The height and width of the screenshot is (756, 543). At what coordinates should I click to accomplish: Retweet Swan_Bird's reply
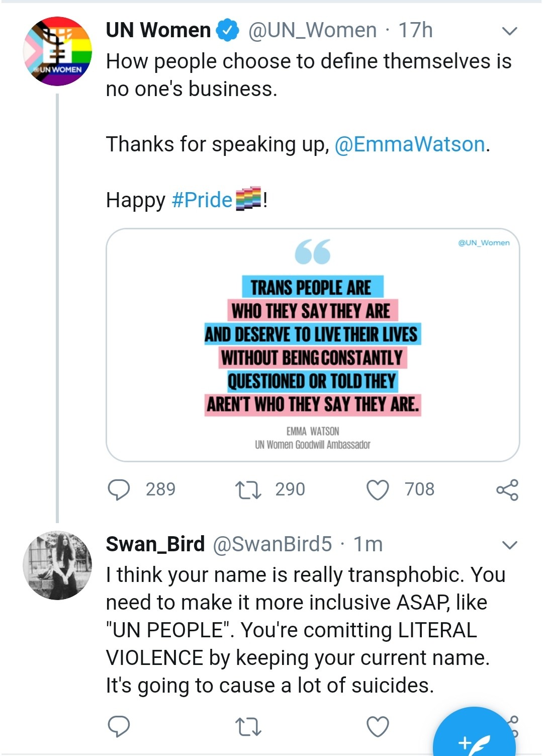pos(248,726)
